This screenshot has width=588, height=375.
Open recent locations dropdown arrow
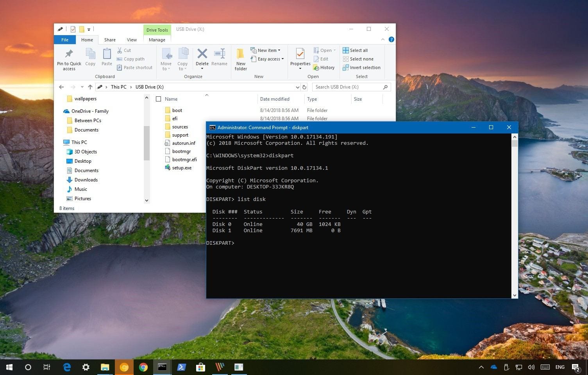(x=82, y=87)
